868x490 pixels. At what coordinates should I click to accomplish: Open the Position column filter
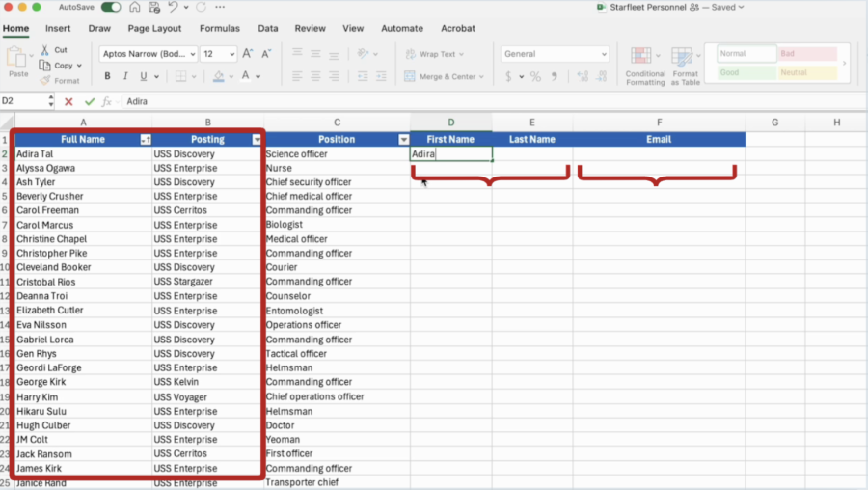click(403, 140)
